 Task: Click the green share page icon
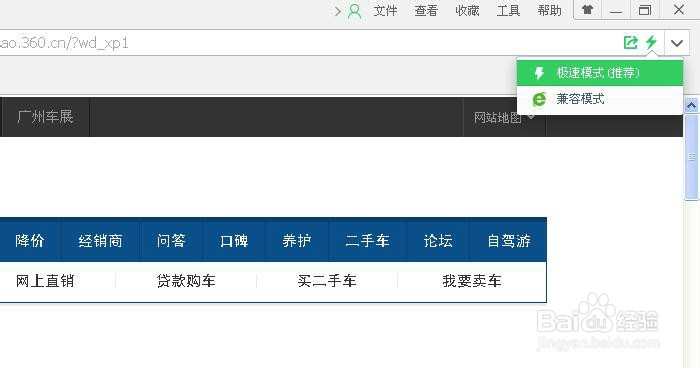[x=630, y=43]
